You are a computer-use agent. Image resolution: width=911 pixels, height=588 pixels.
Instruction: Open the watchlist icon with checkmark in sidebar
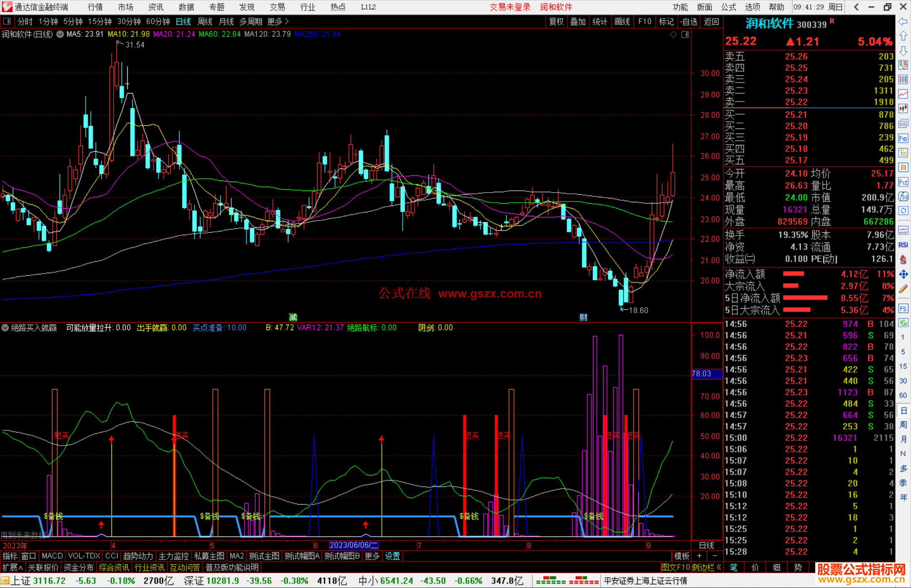(903, 65)
